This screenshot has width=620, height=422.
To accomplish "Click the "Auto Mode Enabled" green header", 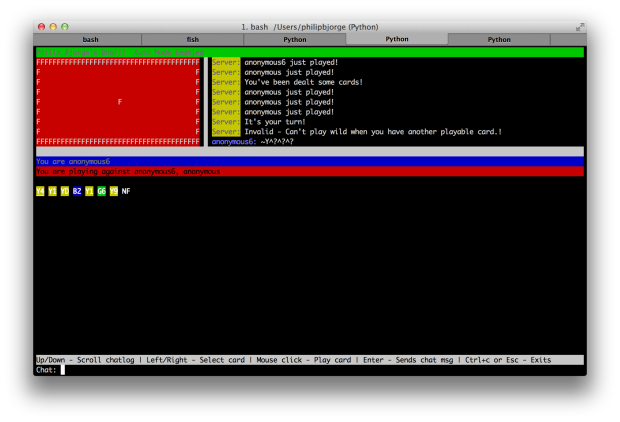I will (x=310, y=52).
